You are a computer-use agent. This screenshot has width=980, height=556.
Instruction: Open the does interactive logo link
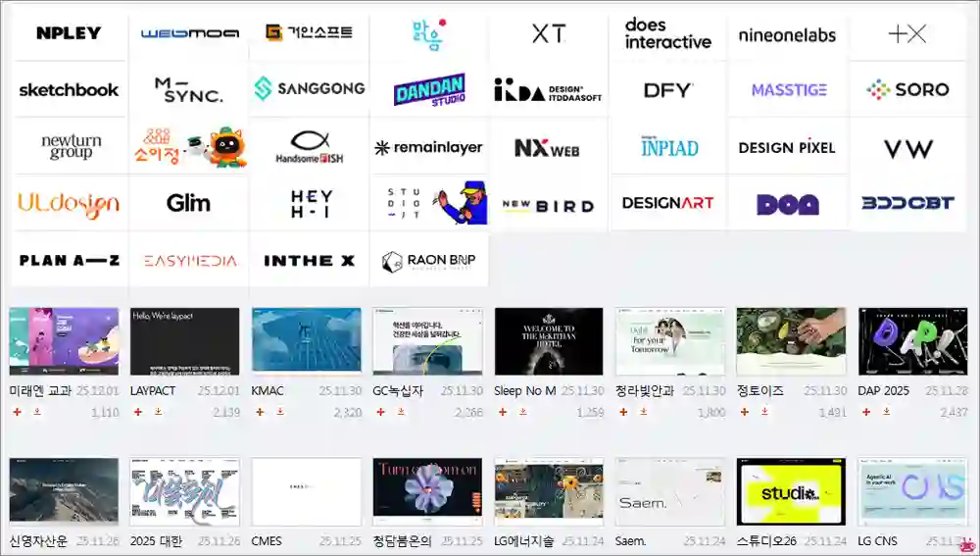667,33
